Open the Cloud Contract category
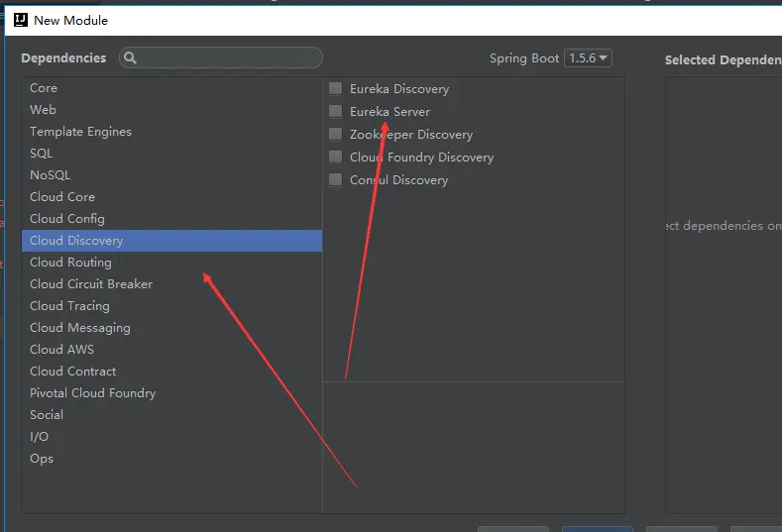Image resolution: width=782 pixels, height=532 pixels. (171, 372)
